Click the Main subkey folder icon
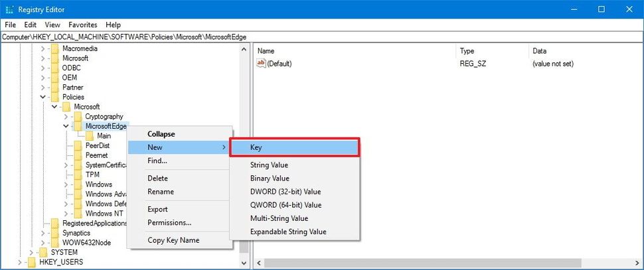This screenshot has width=644, height=270. [90, 136]
